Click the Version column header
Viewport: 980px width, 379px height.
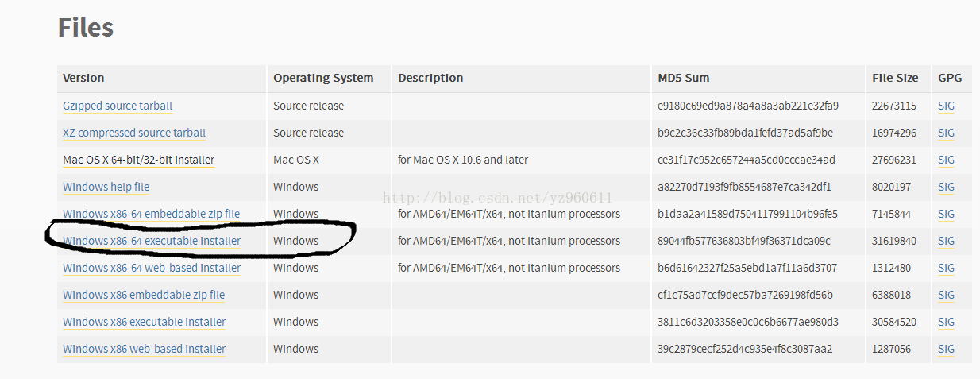[x=83, y=78]
